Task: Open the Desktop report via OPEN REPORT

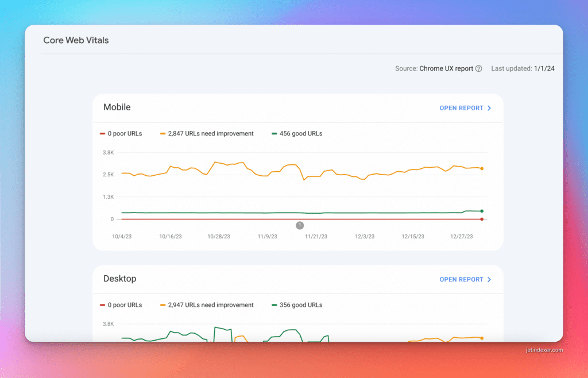Action: pos(461,280)
